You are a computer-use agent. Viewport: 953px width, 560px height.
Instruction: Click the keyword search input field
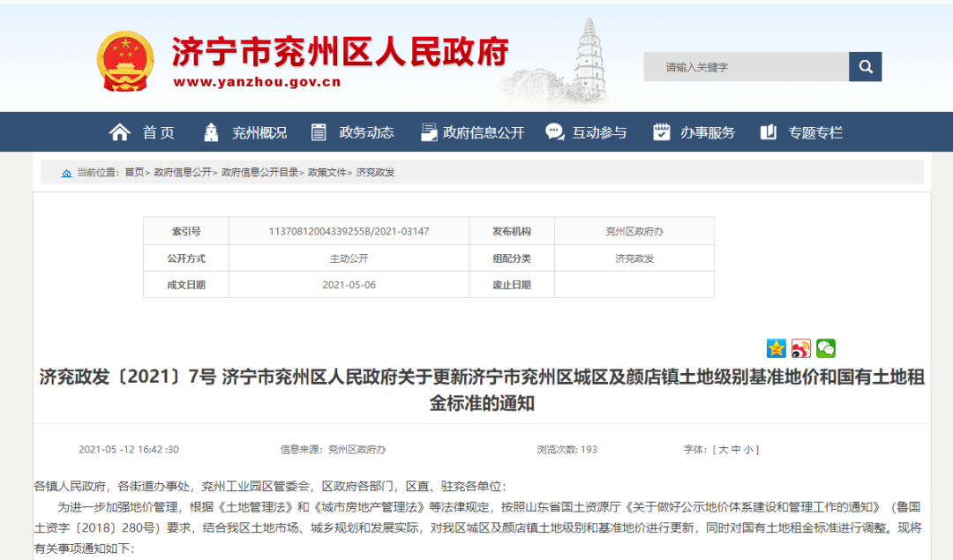click(x=746, y=67)
